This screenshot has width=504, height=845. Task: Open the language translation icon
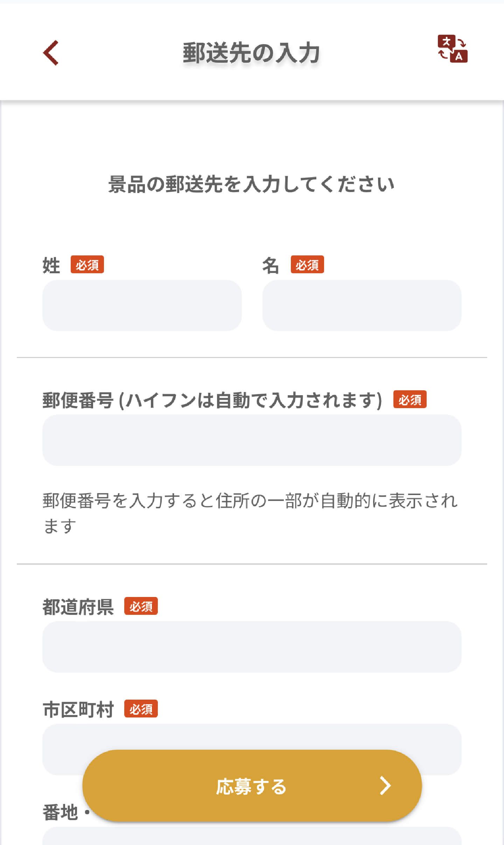(x=453, y=49)
